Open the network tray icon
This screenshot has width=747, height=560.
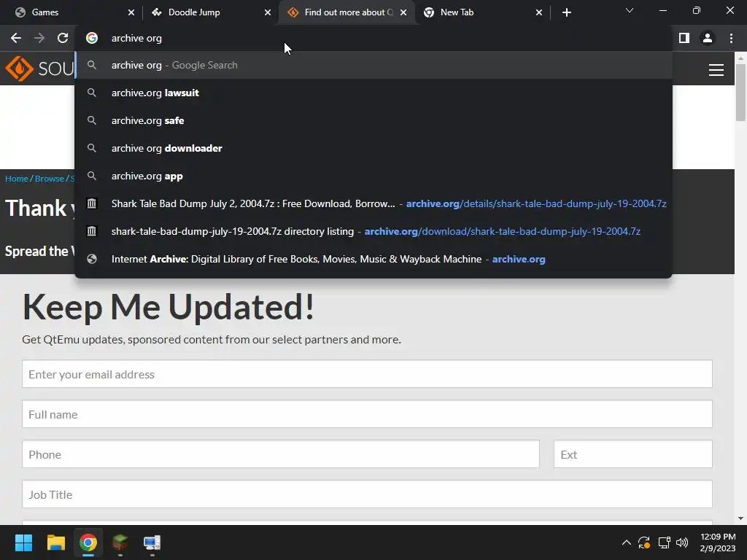pyautogui.click(x=664, y=542)
